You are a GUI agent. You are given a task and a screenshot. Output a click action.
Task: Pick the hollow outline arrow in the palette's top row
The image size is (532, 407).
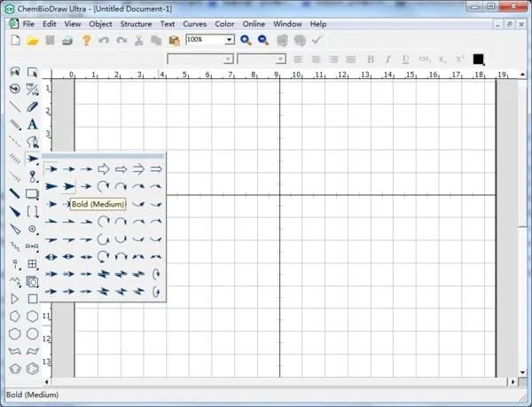[104, 168]
